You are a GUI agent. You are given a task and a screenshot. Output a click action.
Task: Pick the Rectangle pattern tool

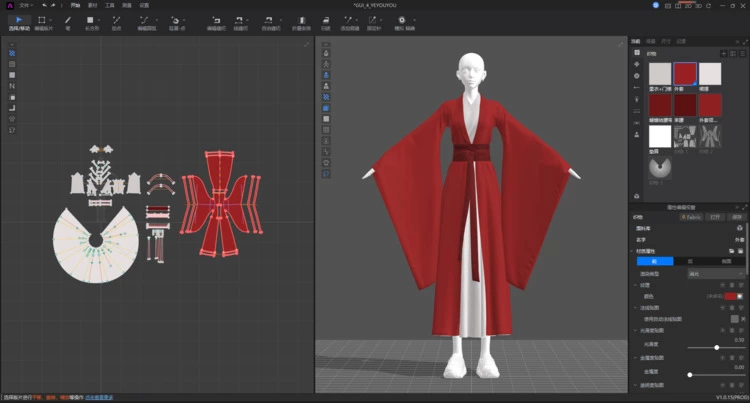click(x=90, y=23)
